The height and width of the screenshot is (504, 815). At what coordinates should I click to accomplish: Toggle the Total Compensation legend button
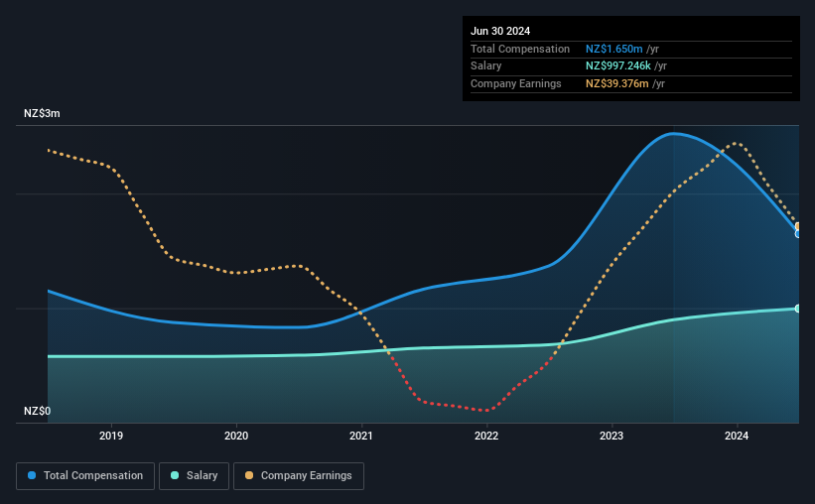[x=85, y=476]
